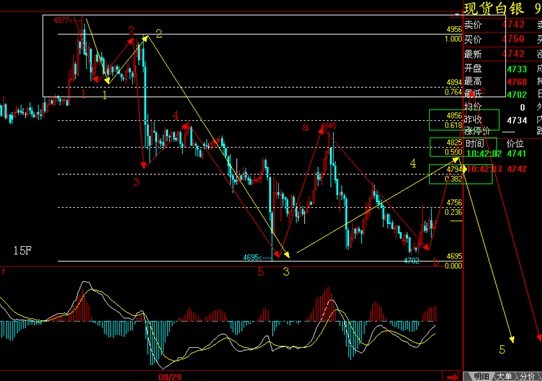Select the 分价 tab

(x=528, y=377)
